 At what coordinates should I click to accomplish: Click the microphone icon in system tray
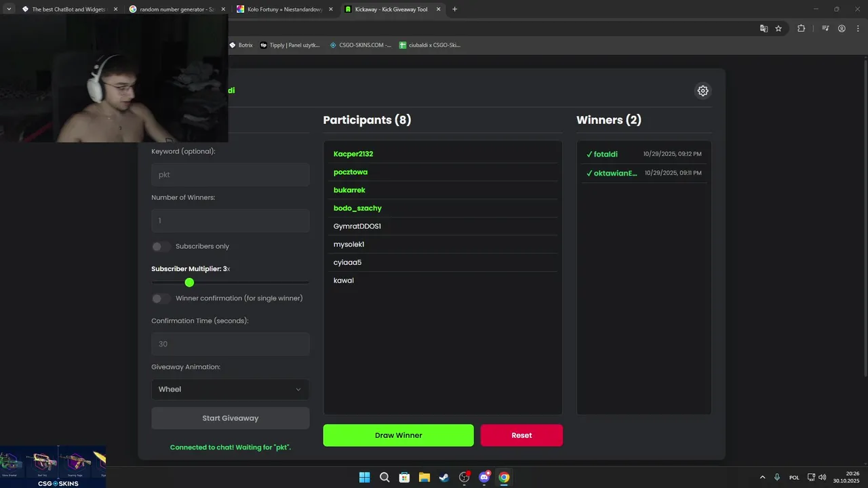(x=777, y=477)
